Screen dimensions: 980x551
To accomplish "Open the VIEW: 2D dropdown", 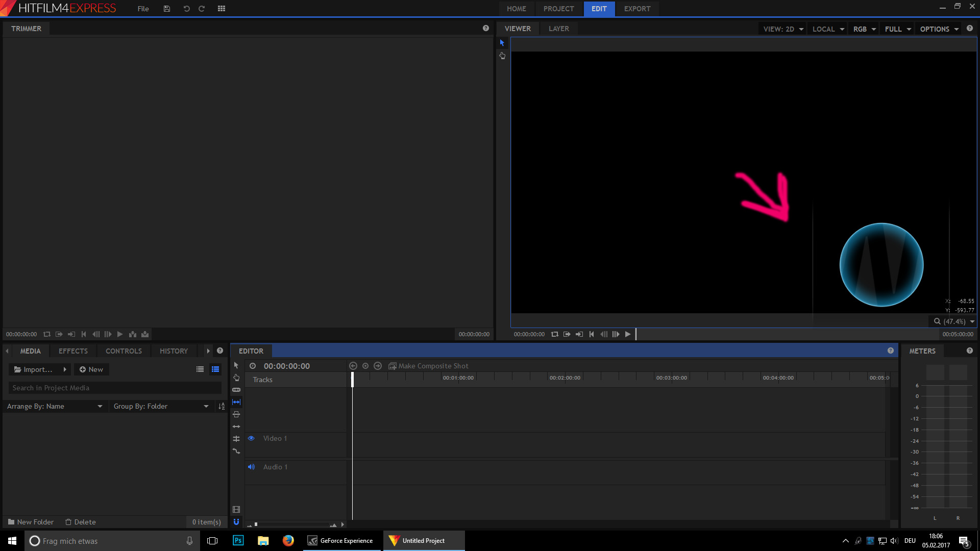I will (783, 29).
